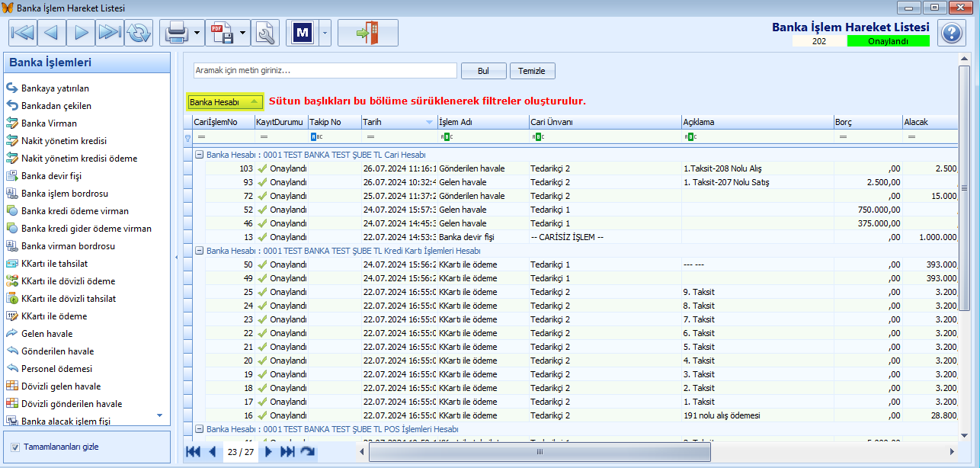The image size is (980, 468).
Task: Click the horizontal scrollbar thumb
Action: [x=540, y=452]
